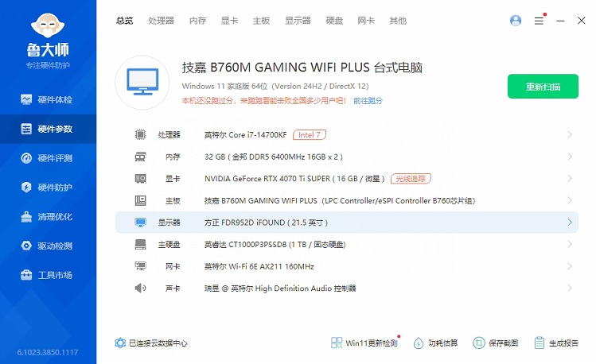Open the user account avatar
596x364 pixels.
(x=516, y=21)
